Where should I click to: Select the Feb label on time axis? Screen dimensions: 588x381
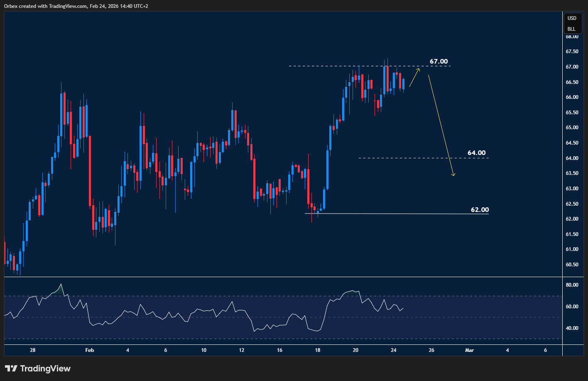click(x=90, y=350)
